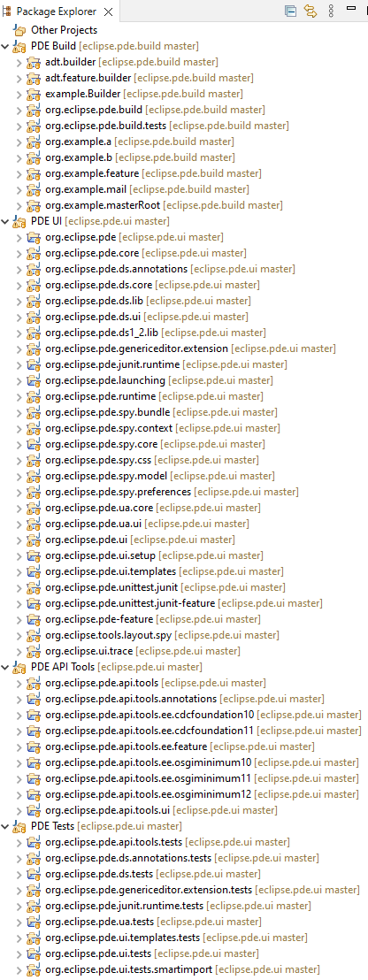Image resolution: width=368 pixels, height=980 pixels.
Task: Collapse the PDE Build working set
Action: tap(5, 46)
